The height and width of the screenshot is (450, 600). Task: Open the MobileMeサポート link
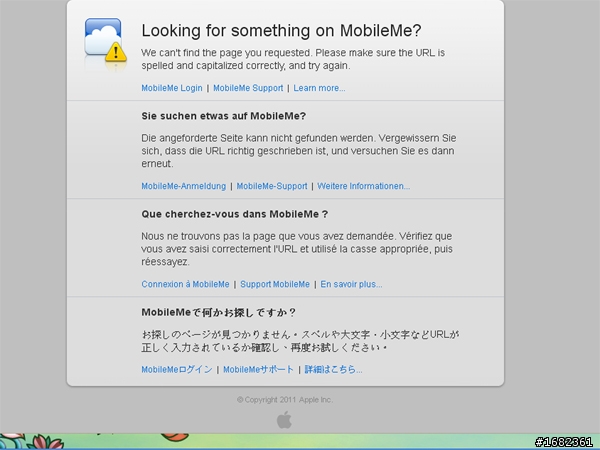[x=258, y=370]
